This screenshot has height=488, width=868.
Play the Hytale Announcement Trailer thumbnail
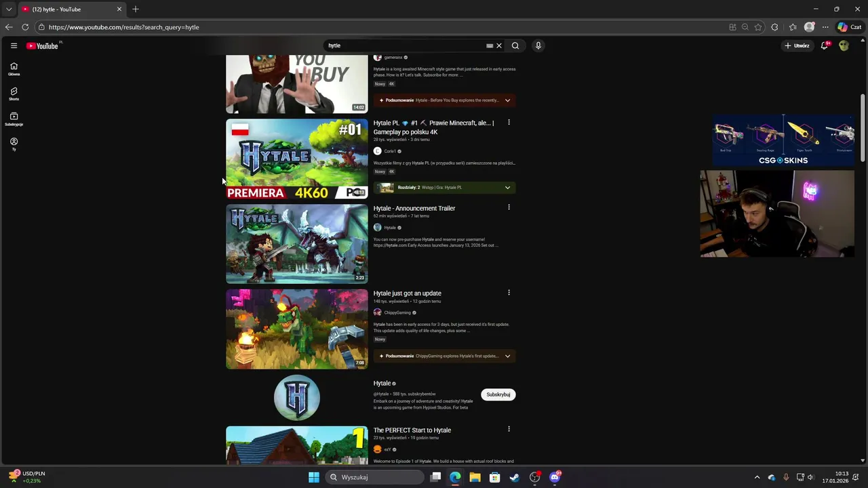[x=297, y=244]
